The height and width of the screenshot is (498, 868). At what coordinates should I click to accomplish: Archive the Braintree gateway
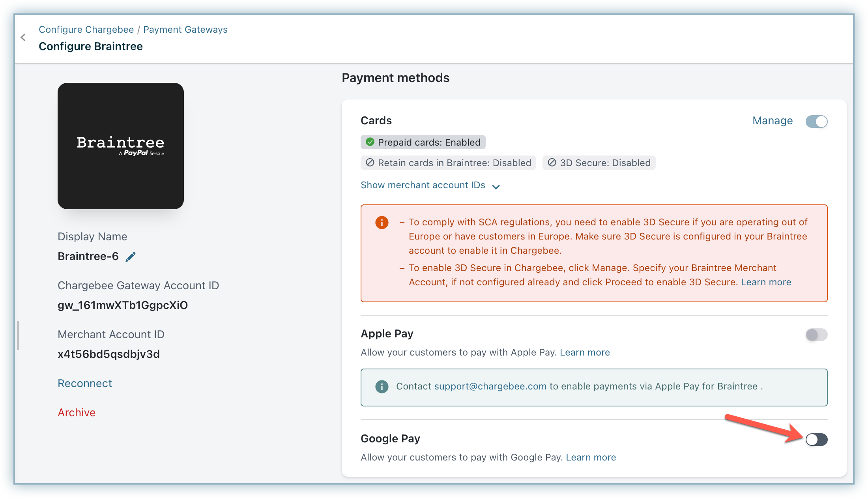coord(77,413)
